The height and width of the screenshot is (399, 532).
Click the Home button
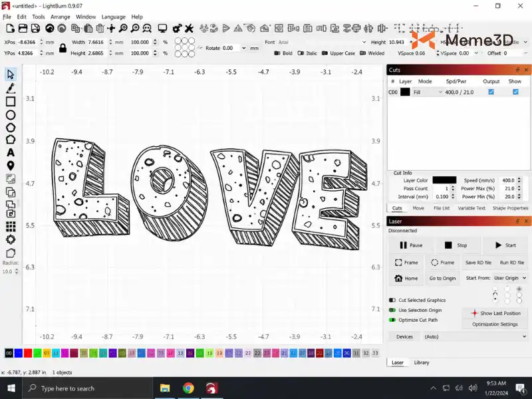point(406,278)
